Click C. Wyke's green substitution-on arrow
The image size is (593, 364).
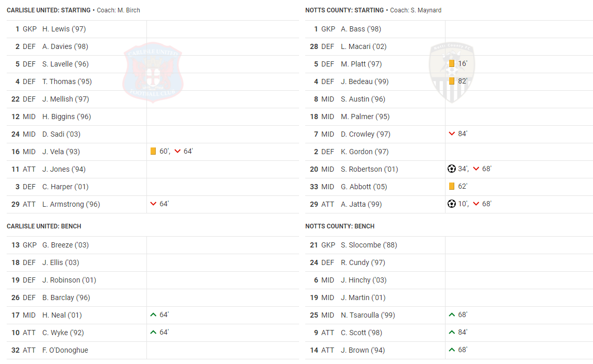(153, 333)
